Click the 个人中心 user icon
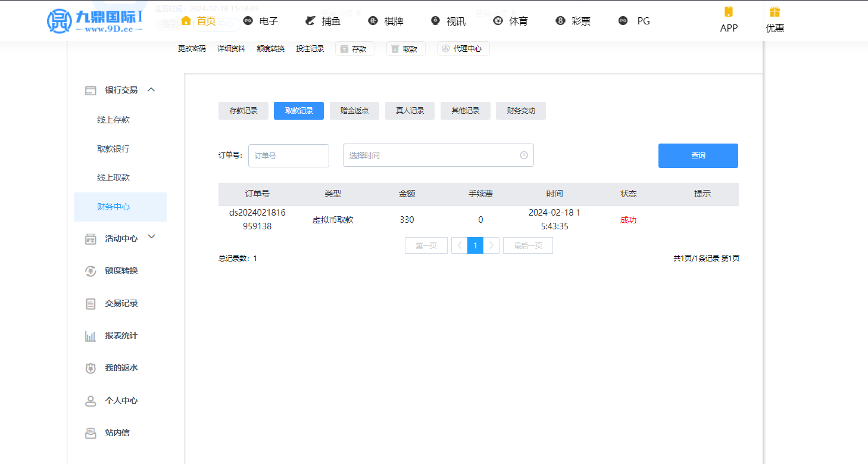This screenshot has width=868, height=464. click(x=90, y=401)
